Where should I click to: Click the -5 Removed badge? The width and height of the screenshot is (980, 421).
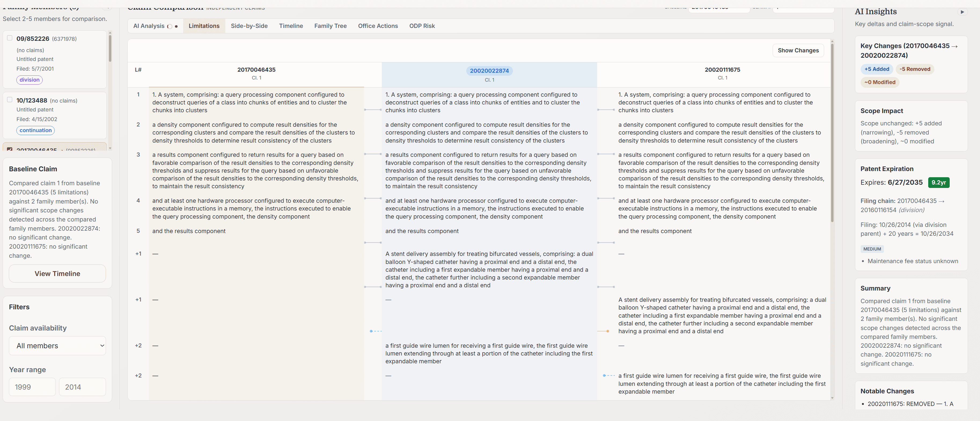pyautogui.click(x=915, y=69)
